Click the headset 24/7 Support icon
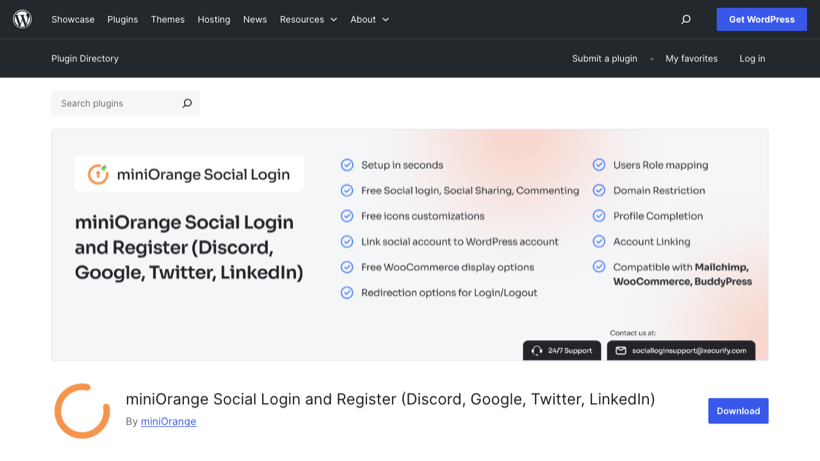This screenshot has width=820, height=461. coord(537,351)
